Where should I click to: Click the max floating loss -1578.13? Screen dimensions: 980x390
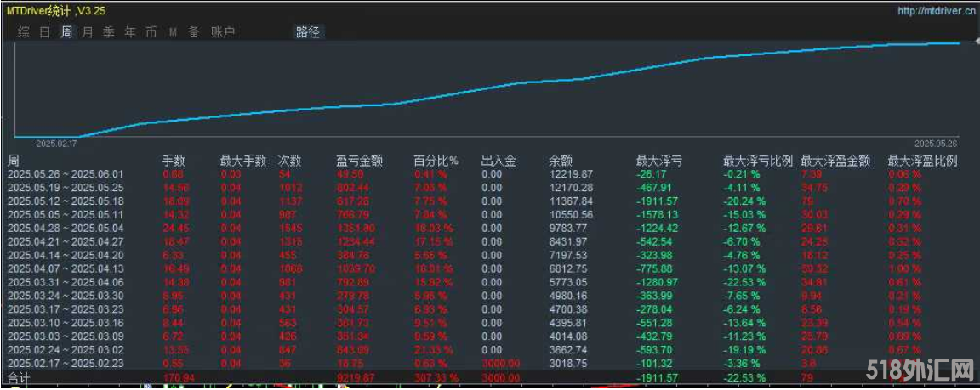point(657,214)
